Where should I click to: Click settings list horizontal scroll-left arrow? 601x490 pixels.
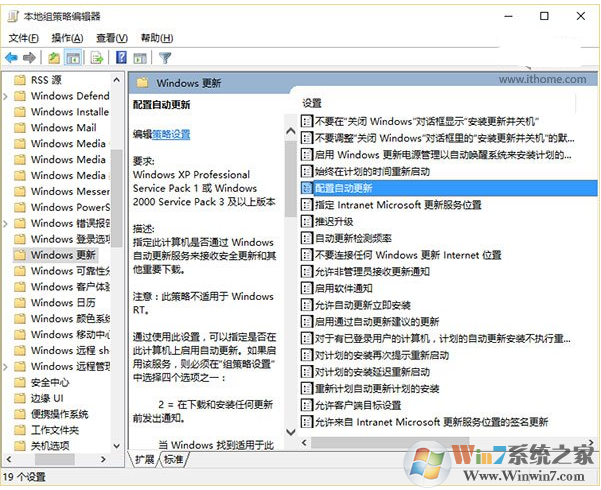[304, 442]
